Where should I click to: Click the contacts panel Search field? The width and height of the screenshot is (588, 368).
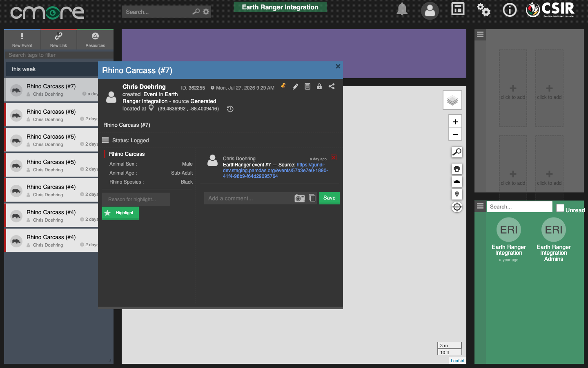pyautogui.click(x=519, y=206)
